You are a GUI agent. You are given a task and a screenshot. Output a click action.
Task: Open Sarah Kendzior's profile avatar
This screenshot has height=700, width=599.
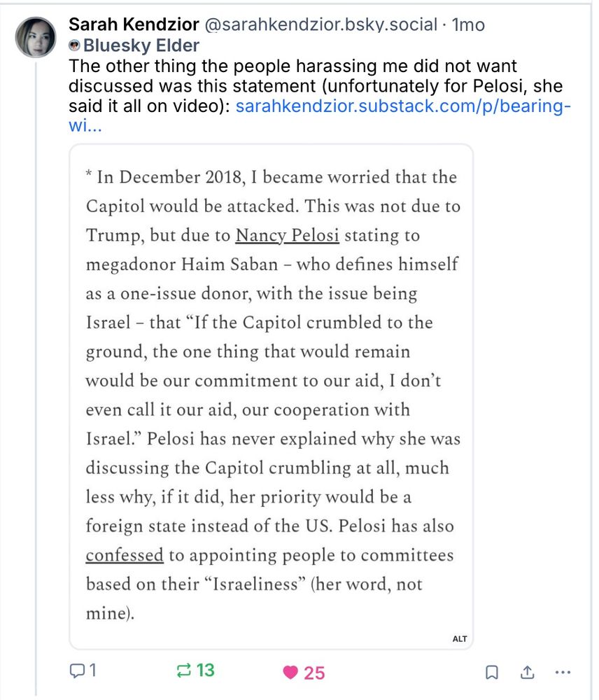click(35, 37)
